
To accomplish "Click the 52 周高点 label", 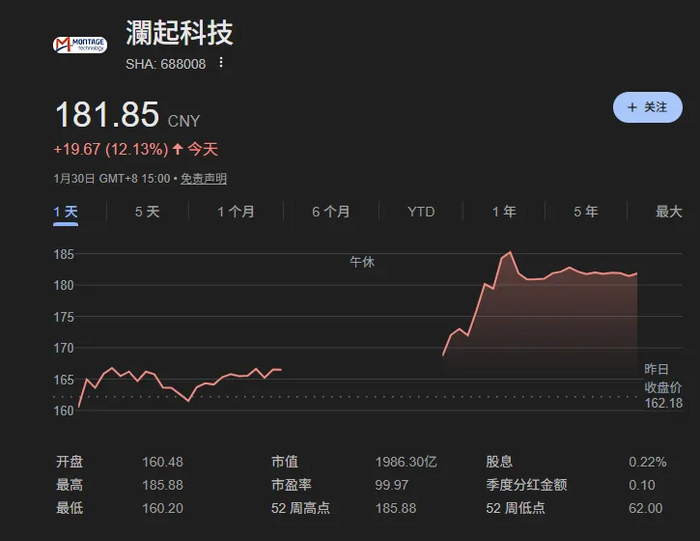I will click(x=300, y=508).
